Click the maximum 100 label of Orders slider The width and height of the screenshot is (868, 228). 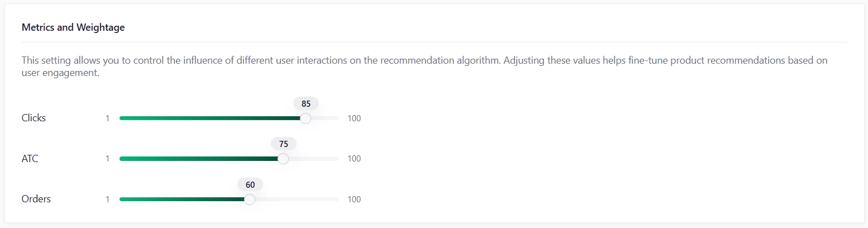[x=354, y=199]
